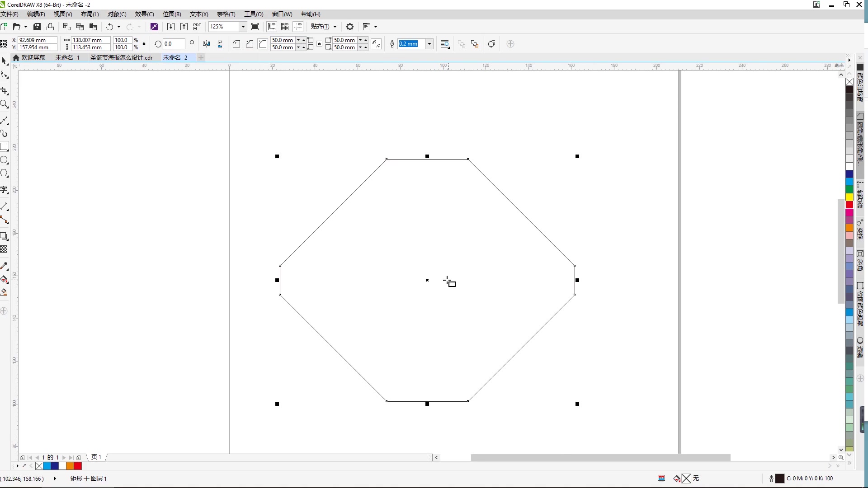Switch to 未命名 -1 tab
The image size is (868, 488).
pos(67,57)
